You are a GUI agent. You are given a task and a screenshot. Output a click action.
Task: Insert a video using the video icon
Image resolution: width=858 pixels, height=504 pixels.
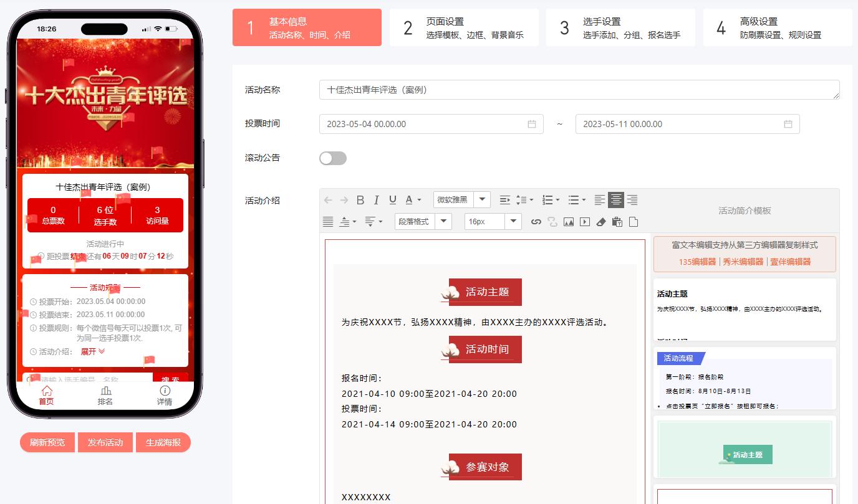pyautogui.click(x=583, y=222)
